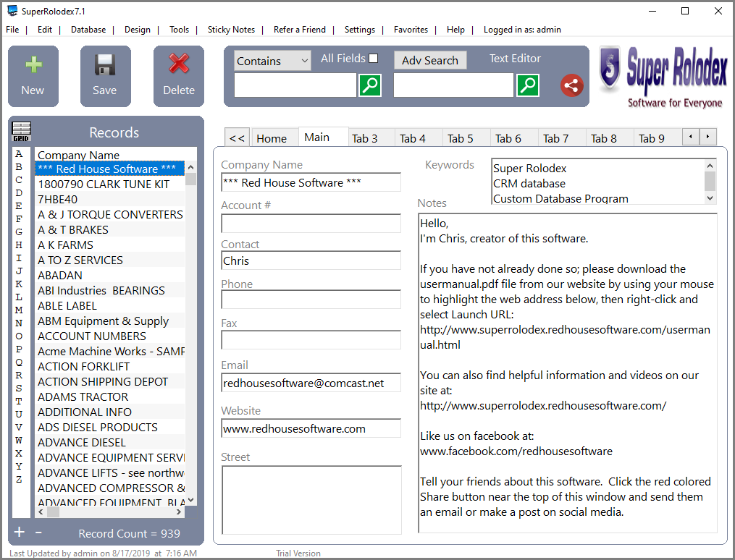Image resolution: width=735 pixels, height=560 pixels.
Task: Select record A K FARMS
Action: 110,245
